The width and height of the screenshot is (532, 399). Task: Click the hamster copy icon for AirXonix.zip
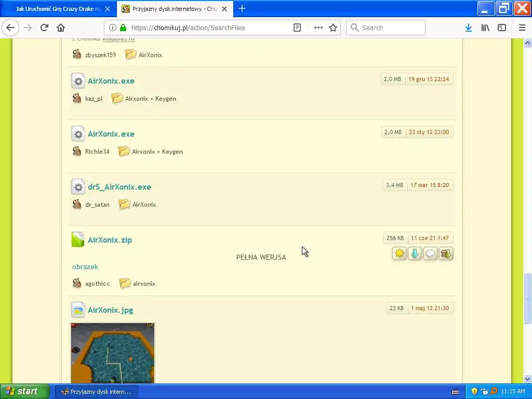tap(446, 254)
